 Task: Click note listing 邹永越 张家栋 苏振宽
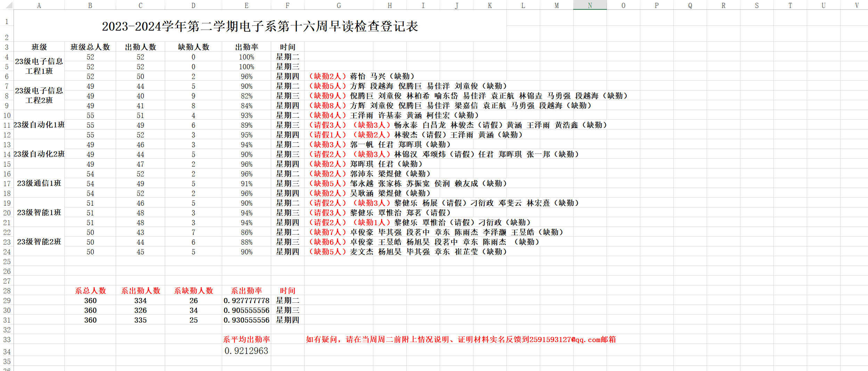tap(408, 183)
